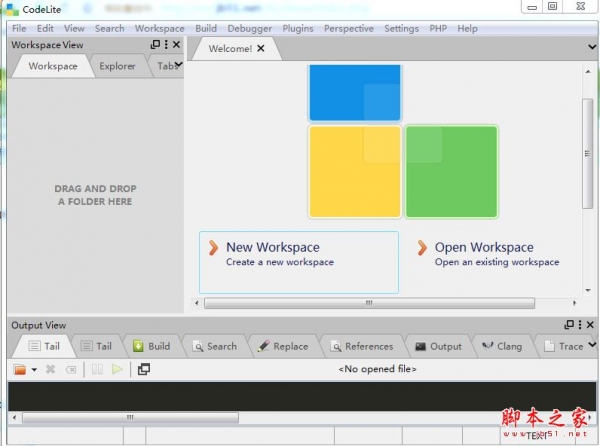Click Welcome page scroll left arrow

(197, 303)
